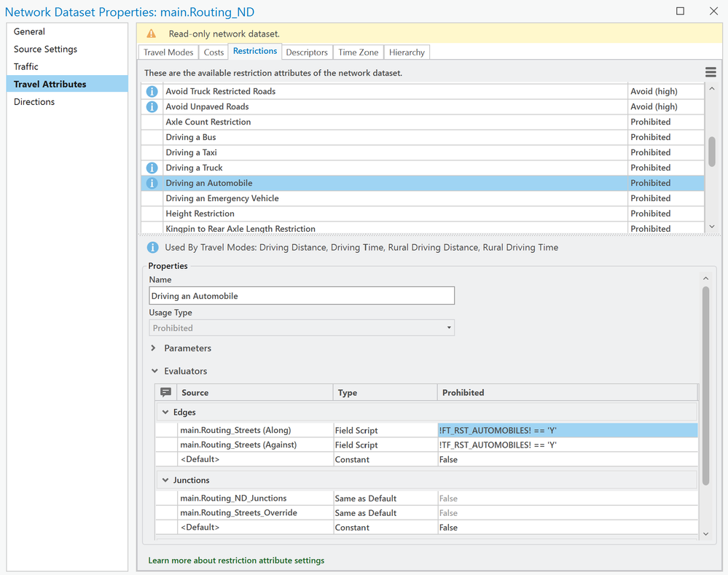728x575 pixels.
Task: Open the hamburger menu for restriction attributes
Action: [711, 72]
